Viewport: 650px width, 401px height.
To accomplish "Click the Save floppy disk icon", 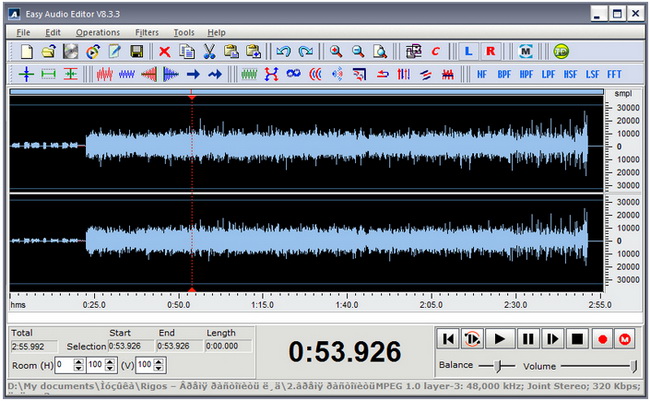I will click(x=136, y=51).
